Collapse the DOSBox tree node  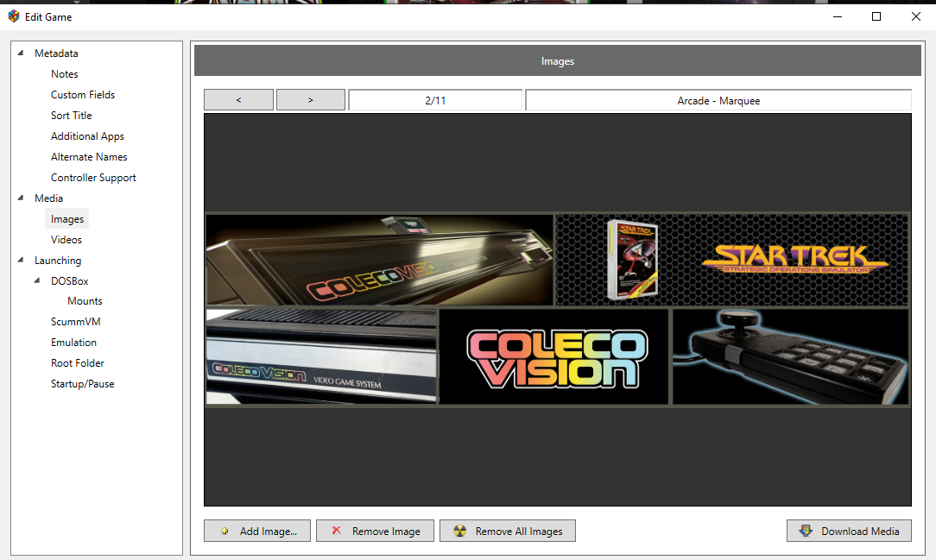point(38,280)
